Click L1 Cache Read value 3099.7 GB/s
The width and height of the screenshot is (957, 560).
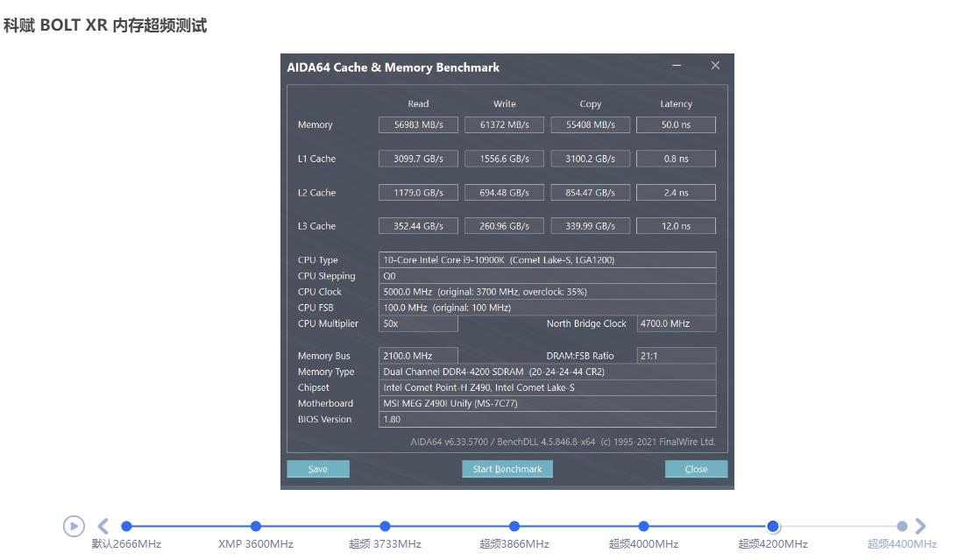pyautogui.click(x=418, y=159)
